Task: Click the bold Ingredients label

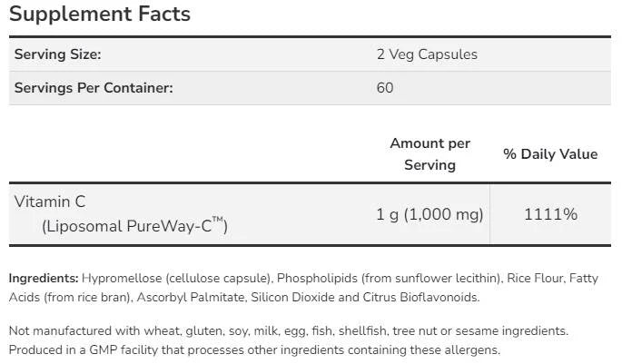Action: [44, 278]
